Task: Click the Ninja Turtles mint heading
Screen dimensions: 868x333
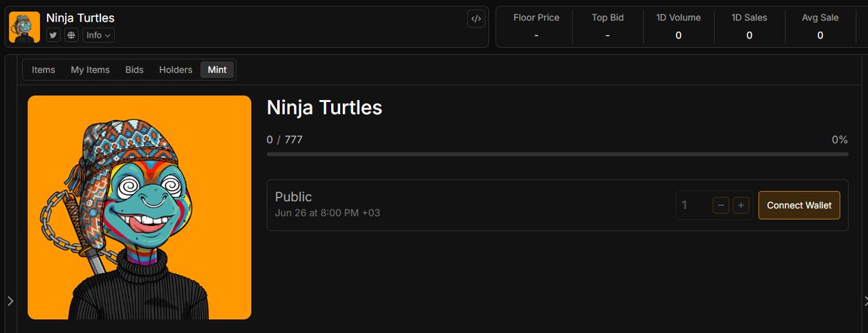Action: 324,108
